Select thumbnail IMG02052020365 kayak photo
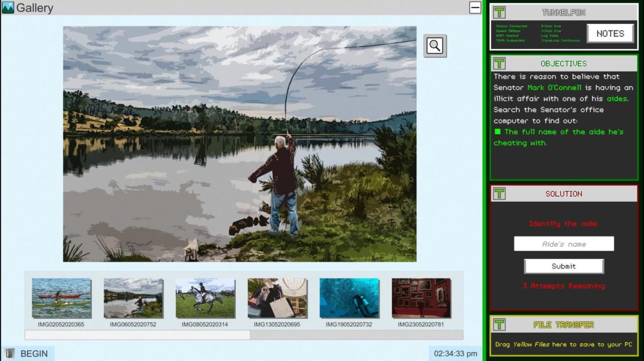This screenshot has width=644, height=361. [x=62, y=298]
